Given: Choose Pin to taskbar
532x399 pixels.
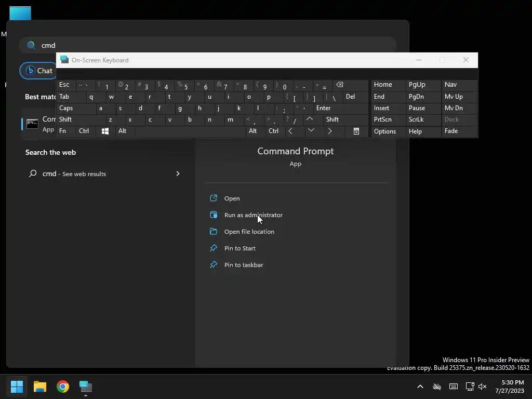Looking at the screenshot, I should pyautogui.click(x=244, y=265).
